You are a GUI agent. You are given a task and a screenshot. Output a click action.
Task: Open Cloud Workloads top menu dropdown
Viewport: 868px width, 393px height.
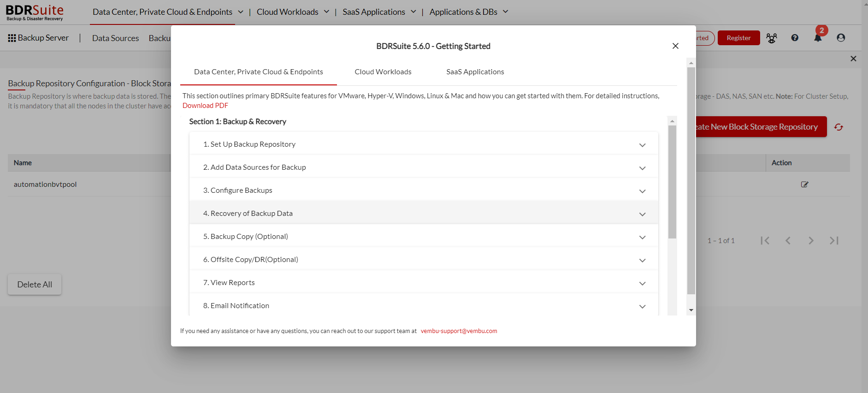(x=293, y=12)
